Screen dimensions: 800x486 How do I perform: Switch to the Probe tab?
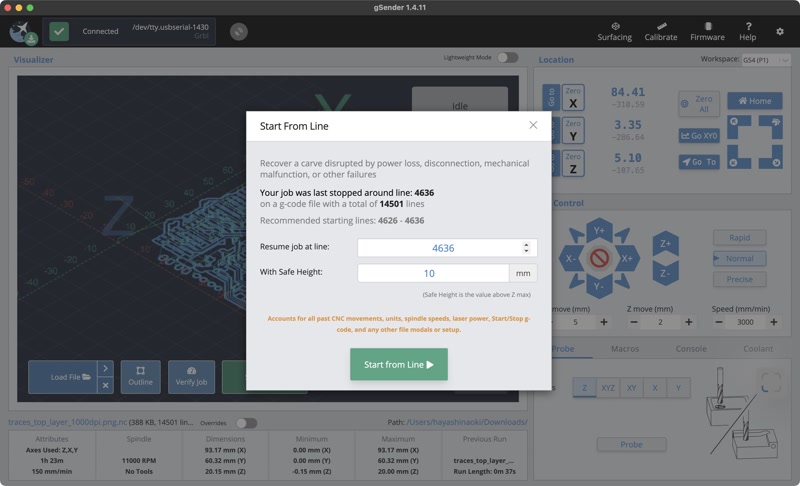(563, 349)
